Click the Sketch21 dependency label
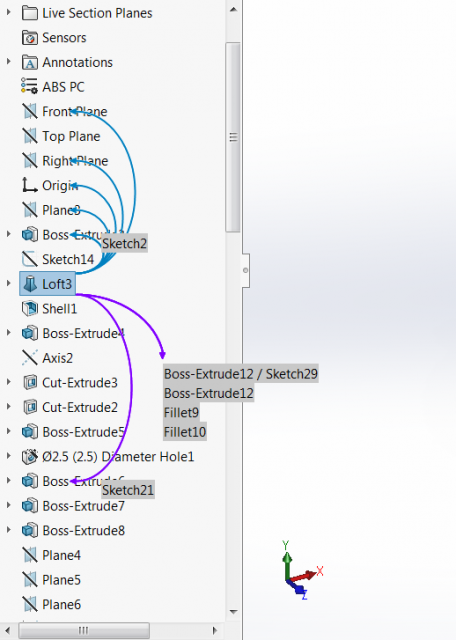This screenshot has height=640, width=456. pos(128,490)
